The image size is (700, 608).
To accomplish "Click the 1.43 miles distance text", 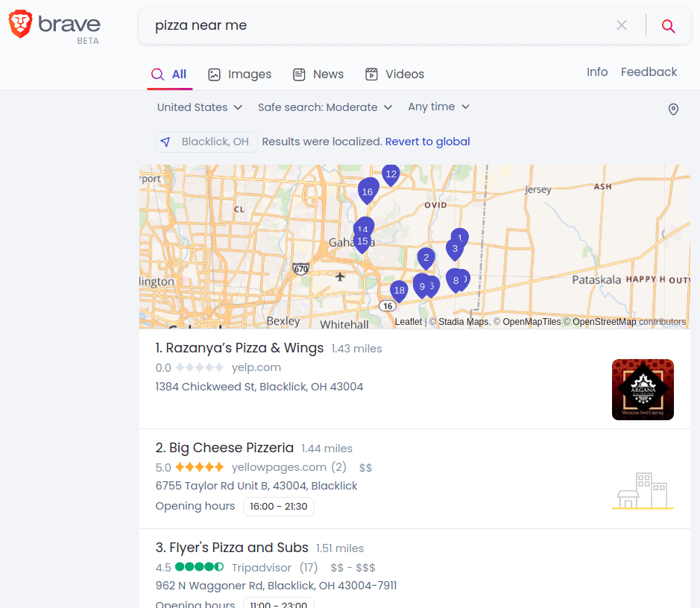I will click(x=356, y=349).
